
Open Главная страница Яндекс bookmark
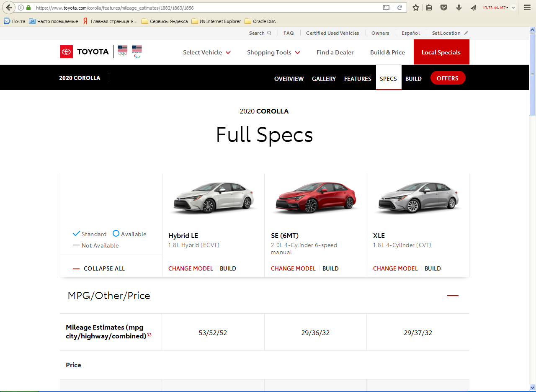110,21
